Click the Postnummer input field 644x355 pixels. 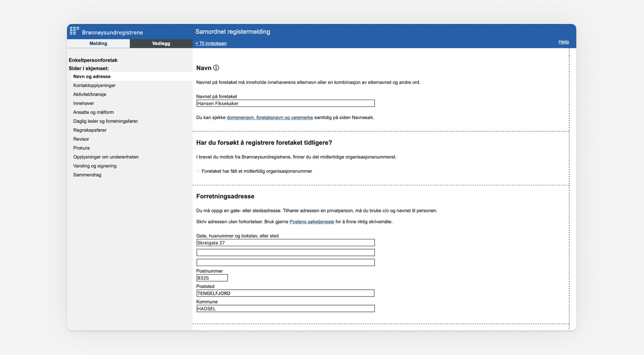click(x=212, y=278)
